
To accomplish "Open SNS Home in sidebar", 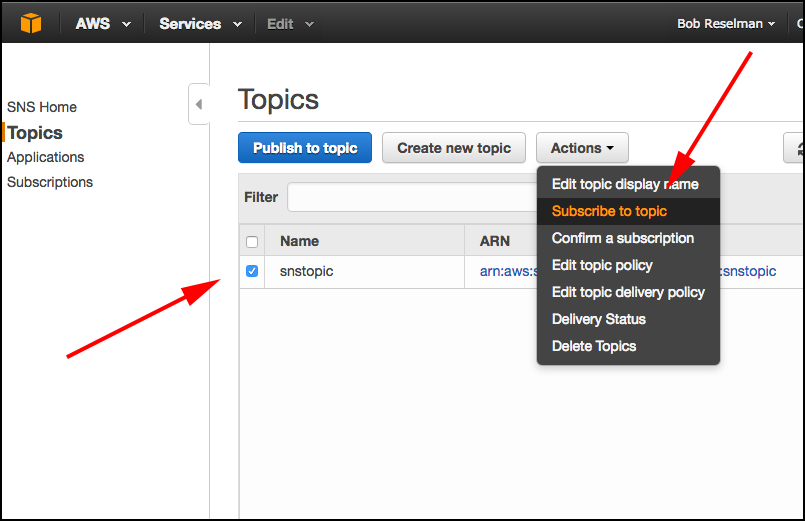I will [x=42, y=107].
